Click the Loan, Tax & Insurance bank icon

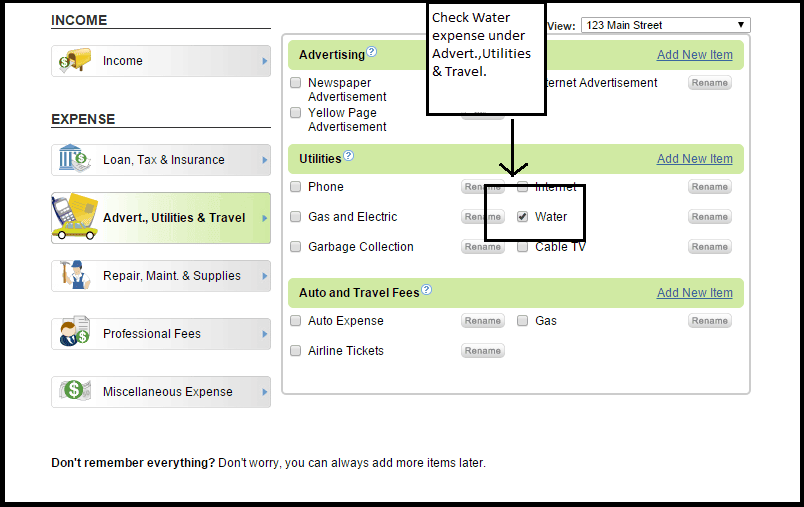75,159
